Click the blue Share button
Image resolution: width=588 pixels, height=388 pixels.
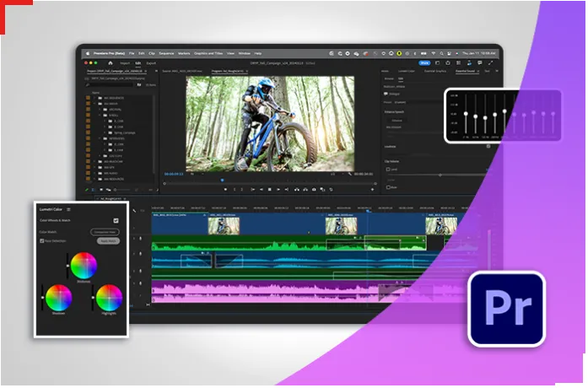click(424, 63)
